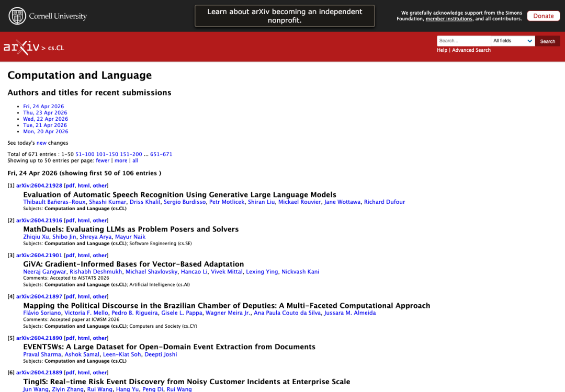Open author Gisele L. Pappa
The image size is (565, 392).
click(x=182, y=313)
